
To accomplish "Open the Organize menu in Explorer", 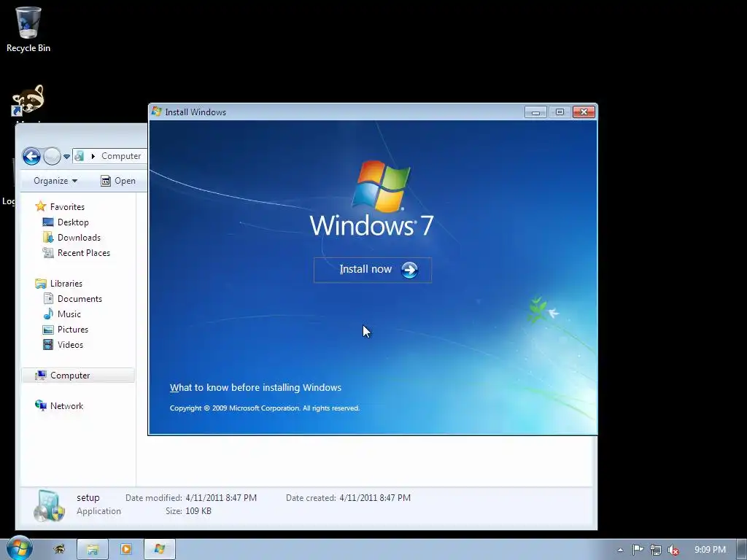I will tap(55, 181).
